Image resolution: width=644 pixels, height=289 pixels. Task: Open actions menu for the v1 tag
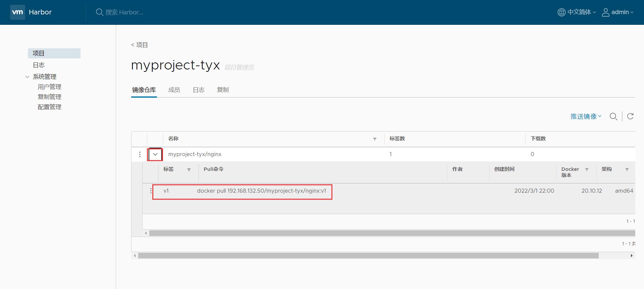tap(151, 191)
